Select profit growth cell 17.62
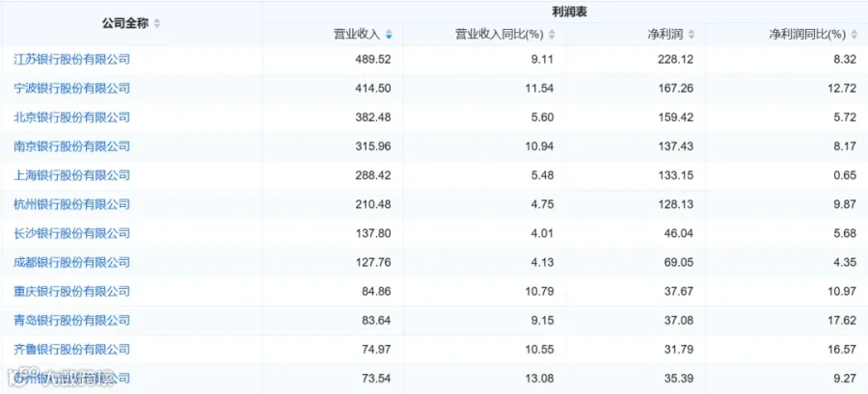Screen dimensions: 868x394 pos(841,321)
